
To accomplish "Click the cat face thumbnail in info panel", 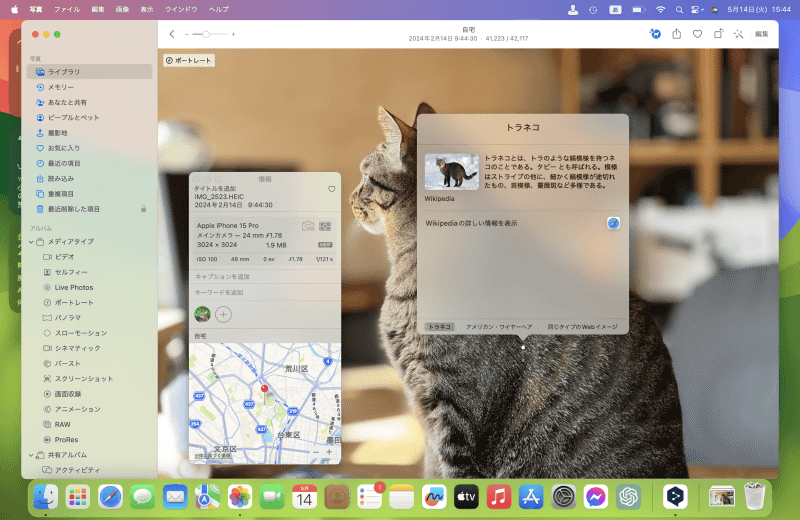I will pyautogui.click(x=203, y=314).
